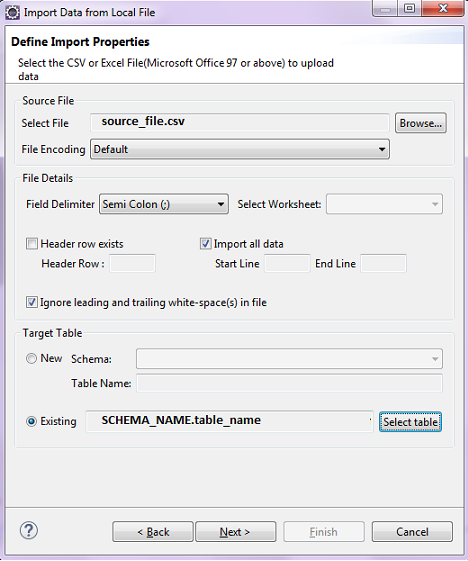Click the Select table button

pyautogui.click(x=410, y=422)
